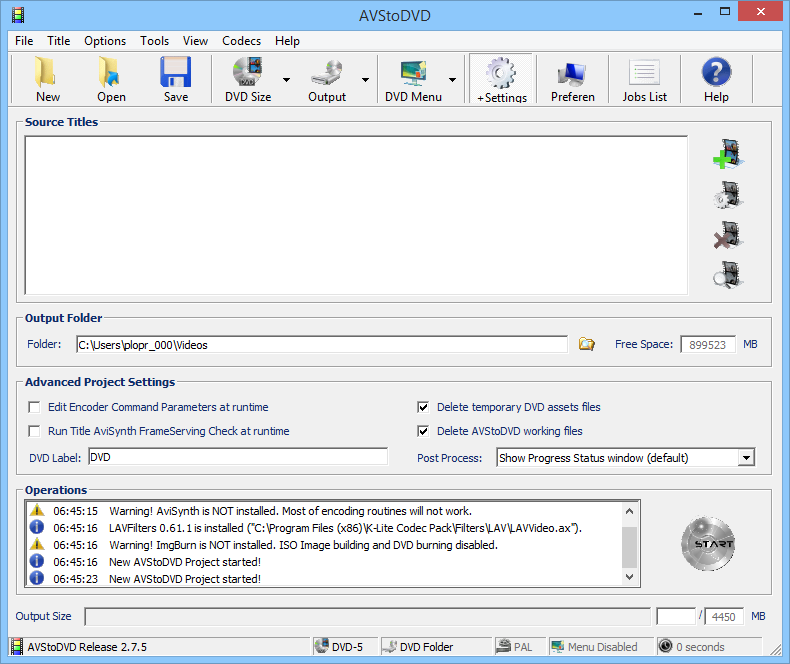Save project with floppy disk icon
Image resolution: width=790 pixels, height=664 pixels.
pyautogui.click(x=175, y=79)
